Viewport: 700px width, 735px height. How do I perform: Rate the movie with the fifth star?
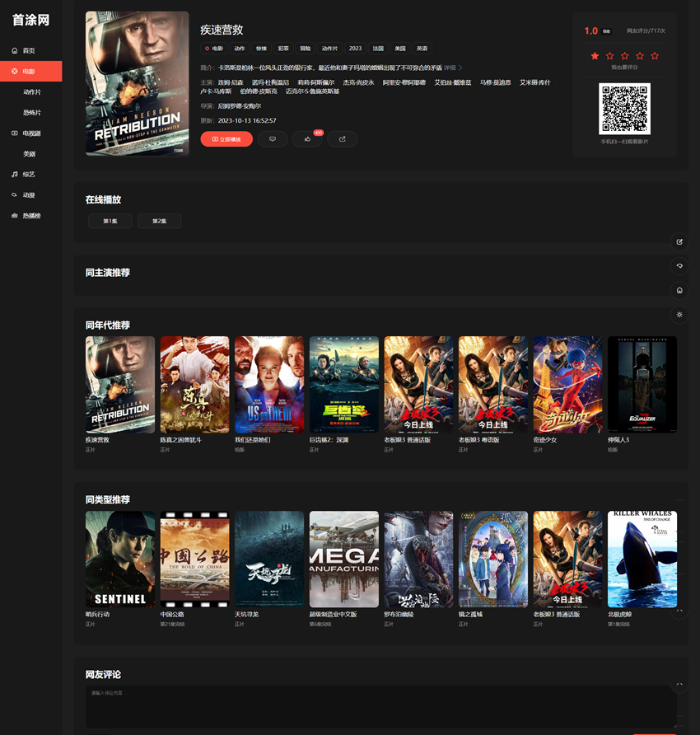655,56
